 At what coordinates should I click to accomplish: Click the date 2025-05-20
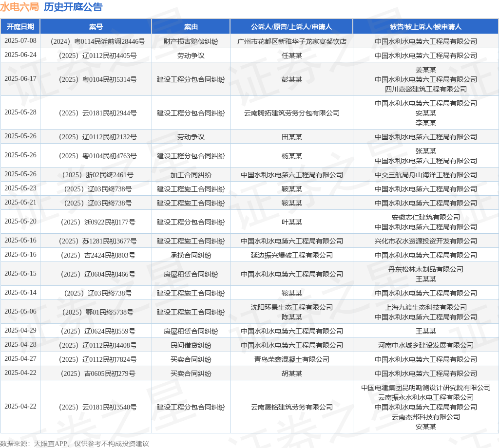point(20,221)
